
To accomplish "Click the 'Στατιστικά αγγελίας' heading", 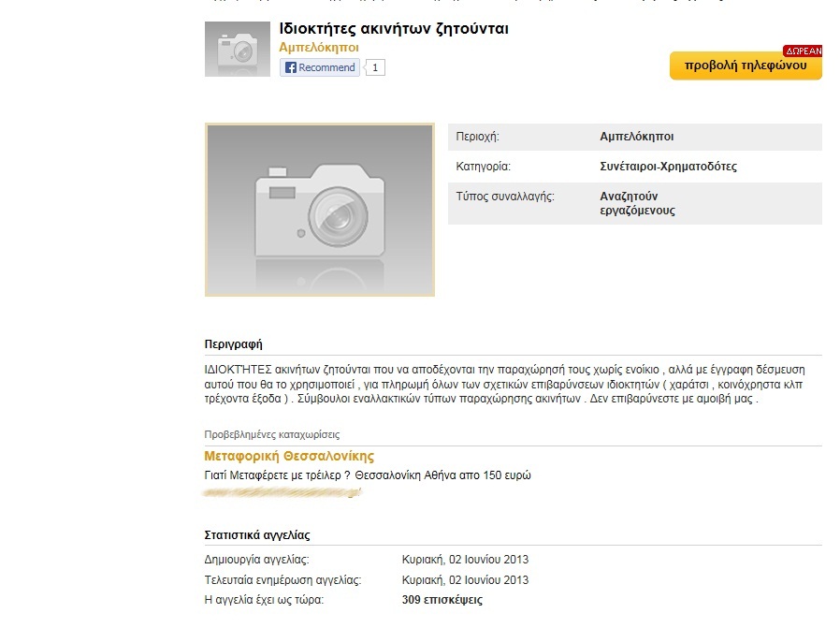I will tap(257, 534).
